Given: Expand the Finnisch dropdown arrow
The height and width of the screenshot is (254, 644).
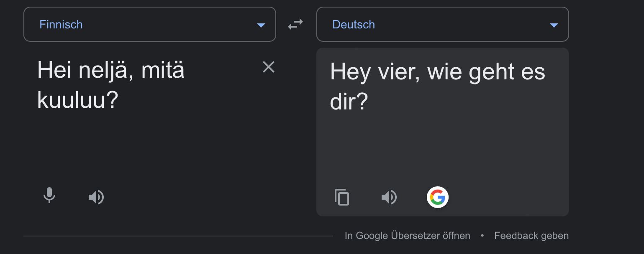Looking at the screenshot, I should 261,25.
